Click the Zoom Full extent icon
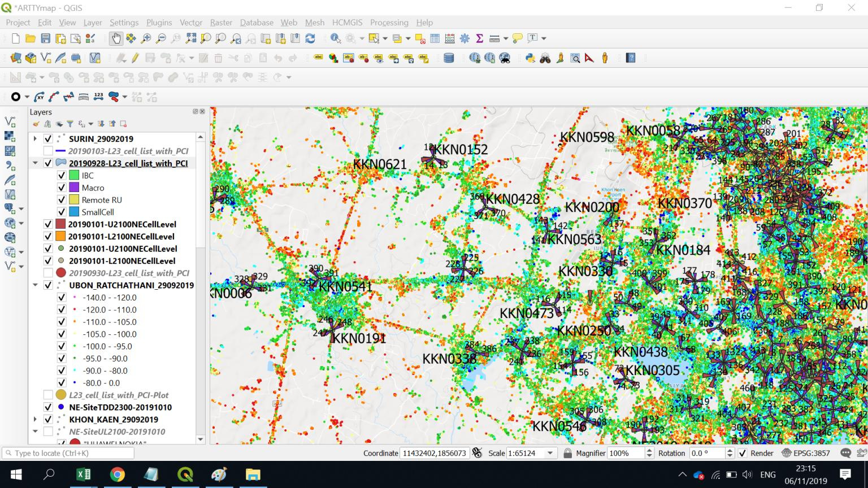The width and height of the screenshot is (868, 488). pyautogui.click(x=191, y=38)
